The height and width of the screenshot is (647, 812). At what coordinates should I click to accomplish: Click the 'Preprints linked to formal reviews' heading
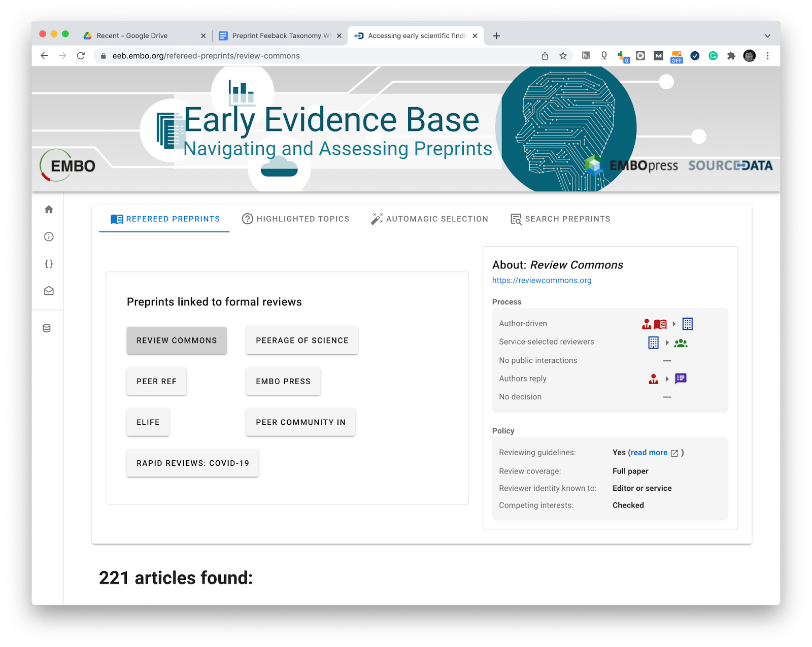pos(214,302)
